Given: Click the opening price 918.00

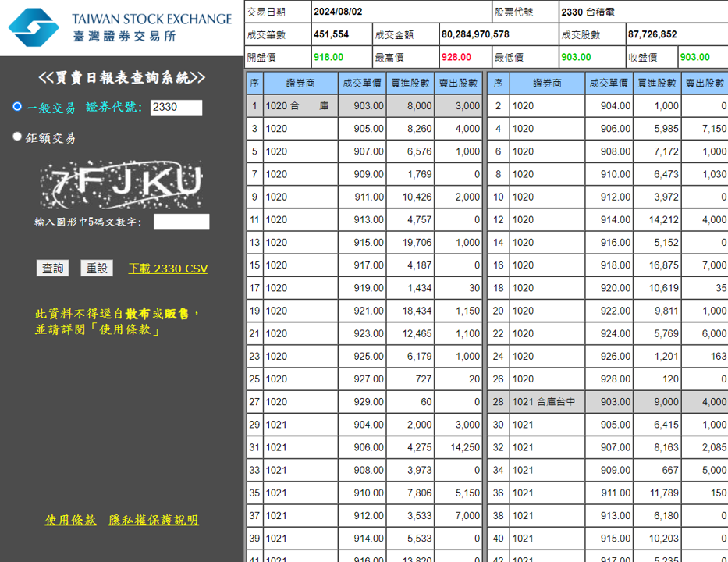Looking at the screenshot, I should (x=328, y=57).
